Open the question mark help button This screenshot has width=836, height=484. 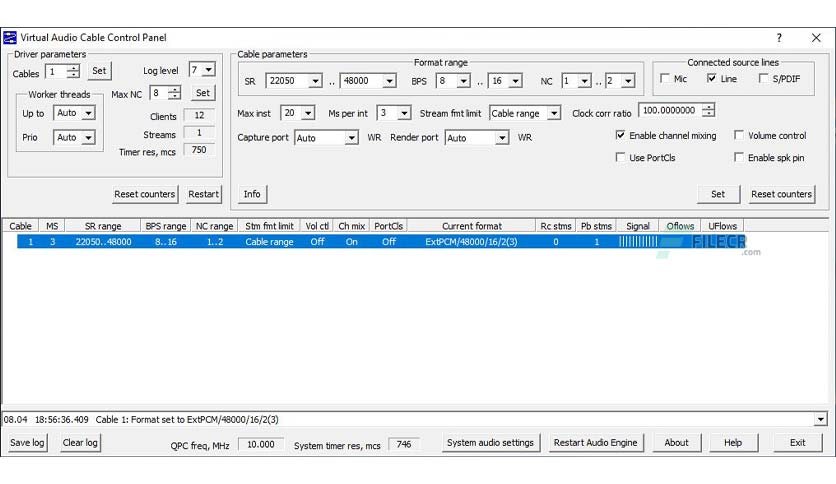(779, 38)
